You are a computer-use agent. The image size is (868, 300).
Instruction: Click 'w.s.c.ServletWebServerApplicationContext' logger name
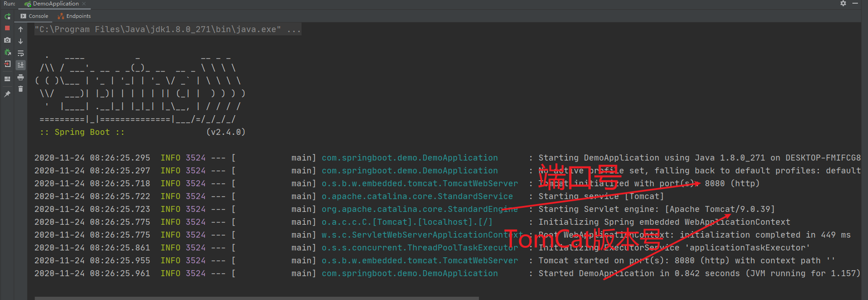[x=422, y=235]
